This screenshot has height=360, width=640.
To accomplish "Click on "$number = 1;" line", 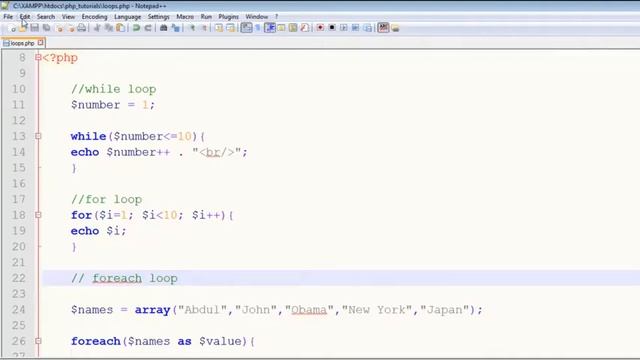I will coord(113,105).
